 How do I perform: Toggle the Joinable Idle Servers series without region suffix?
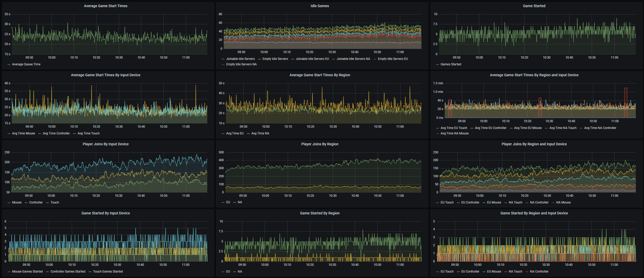pyautogui.click(x=240, y=59)
